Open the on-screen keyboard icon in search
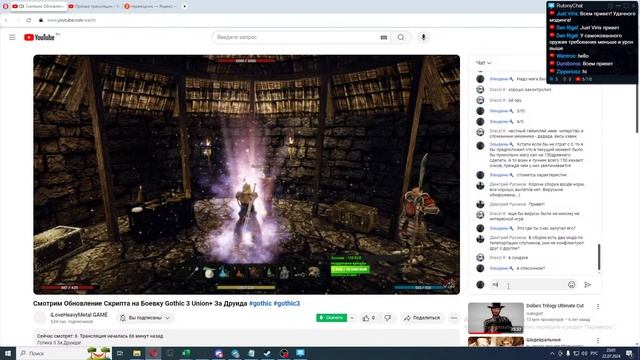This screenshot has height=360, width=640. [384, 37]
